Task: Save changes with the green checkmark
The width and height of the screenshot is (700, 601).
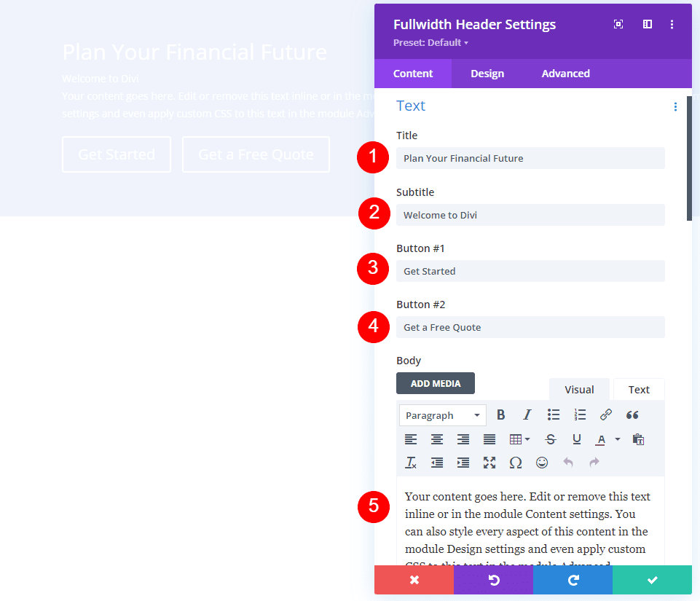Action: point(651,580)
